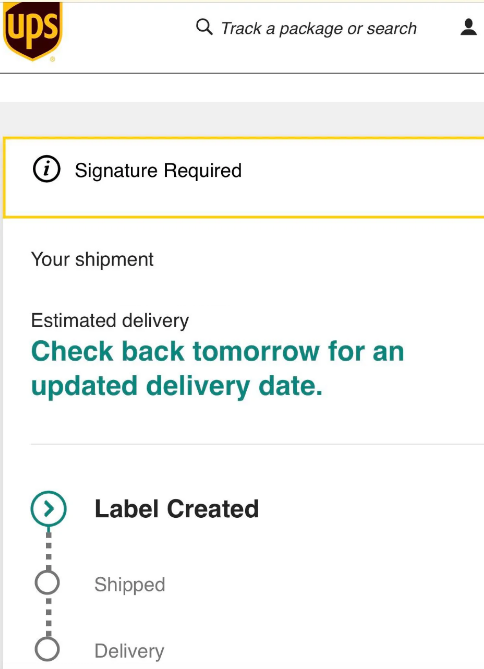Select the Shipped step label
This screenshot has width=484, height=669.
coord(130,584)
